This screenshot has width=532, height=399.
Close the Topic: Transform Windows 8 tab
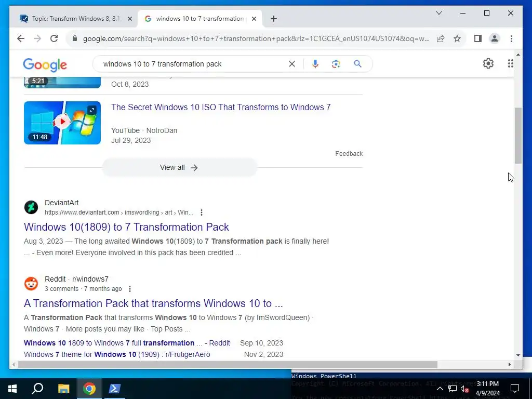point(129,19)
